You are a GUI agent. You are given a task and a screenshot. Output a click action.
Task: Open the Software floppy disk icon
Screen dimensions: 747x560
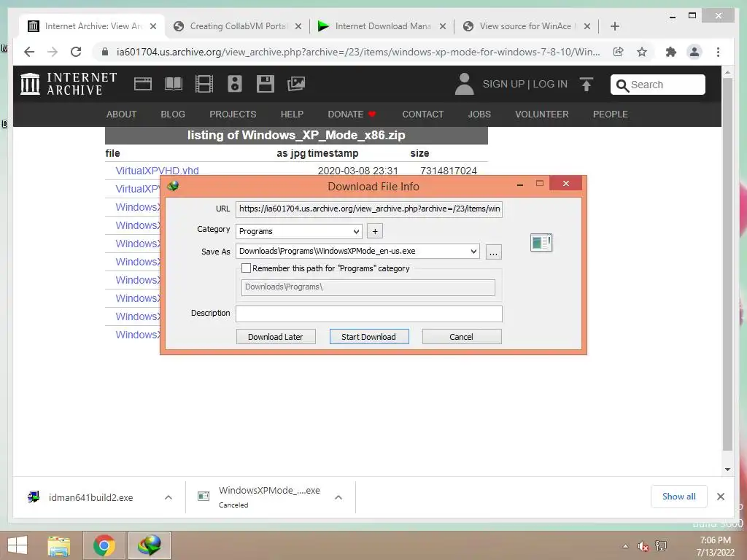point(266,84)
